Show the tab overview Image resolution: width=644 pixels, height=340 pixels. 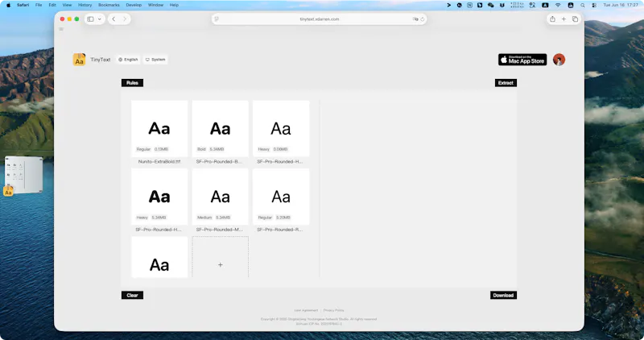click(x=575, y=19)
